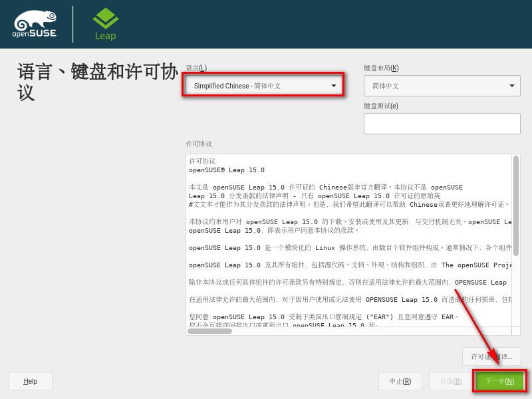
Task: Click the language dropdown arrow icon
Action: (333, 84)
